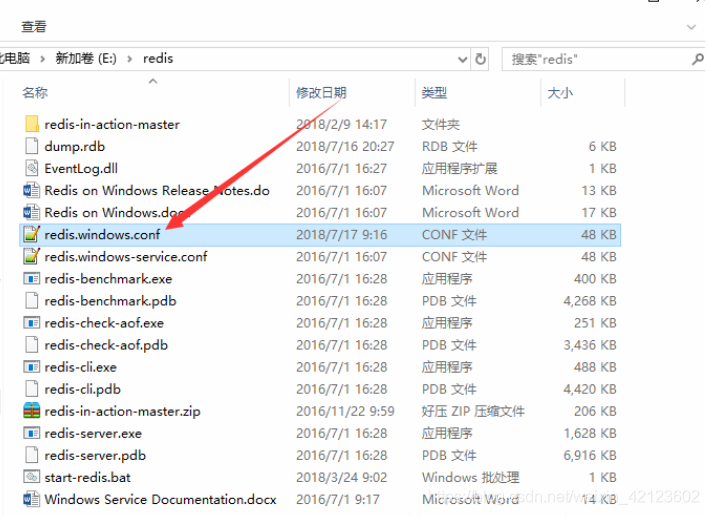Select the EventLog.dll file icon

32,168
